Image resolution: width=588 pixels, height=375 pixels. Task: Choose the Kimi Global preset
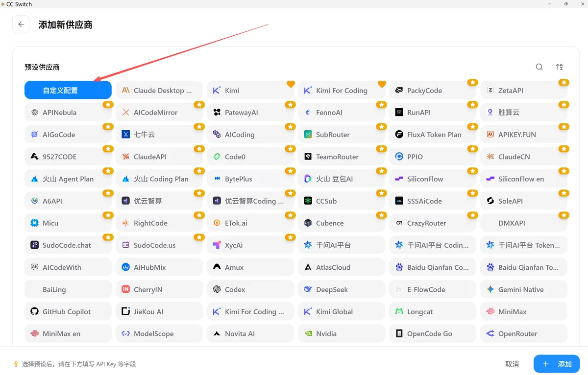(x=342, y=311)
